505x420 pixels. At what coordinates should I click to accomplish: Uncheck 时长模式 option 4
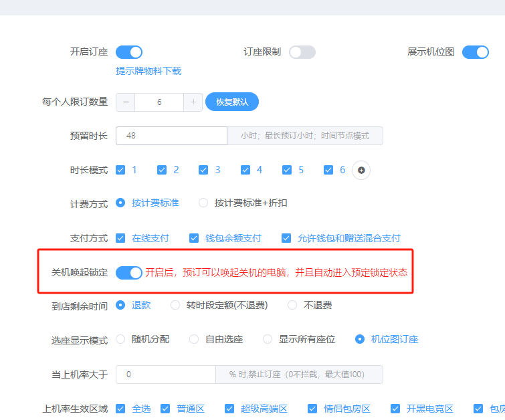pos(245,170)
